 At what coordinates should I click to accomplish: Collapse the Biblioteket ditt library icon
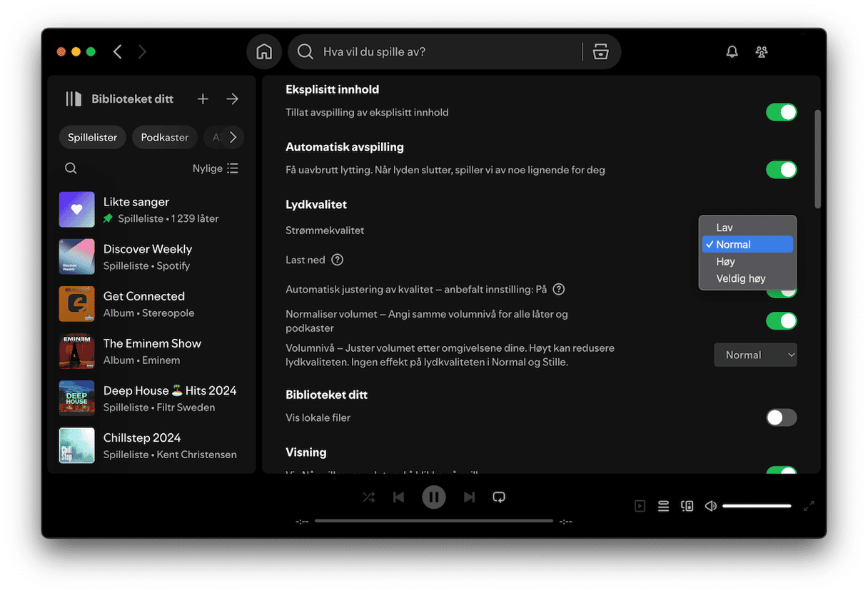point(74,98)
